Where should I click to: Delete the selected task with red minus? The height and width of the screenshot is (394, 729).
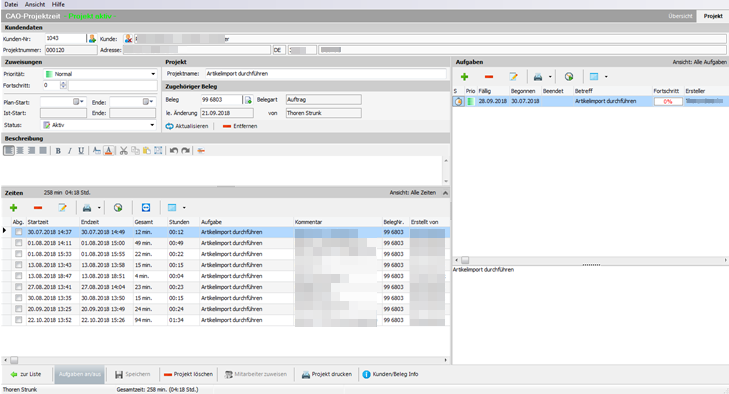(489, 77)
